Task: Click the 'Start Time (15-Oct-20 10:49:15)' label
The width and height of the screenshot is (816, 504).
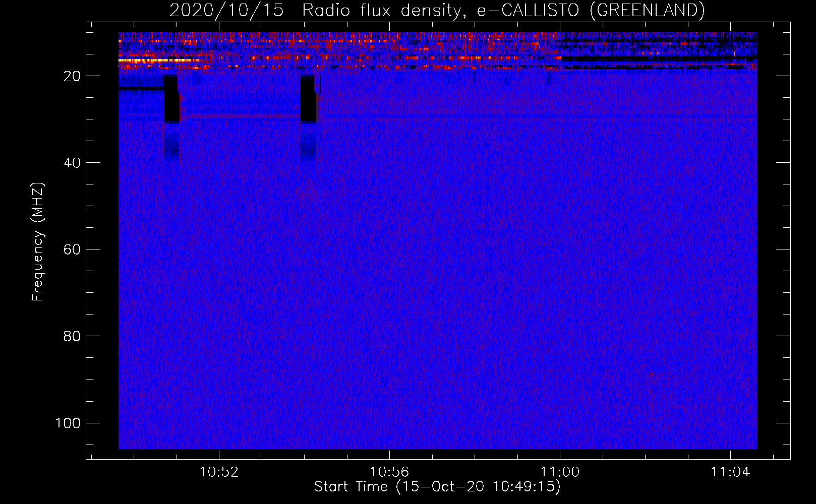Action: (437, 486)
